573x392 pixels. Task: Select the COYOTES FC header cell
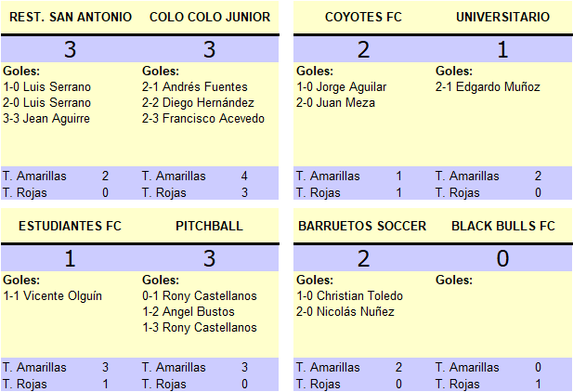[363, 17]
